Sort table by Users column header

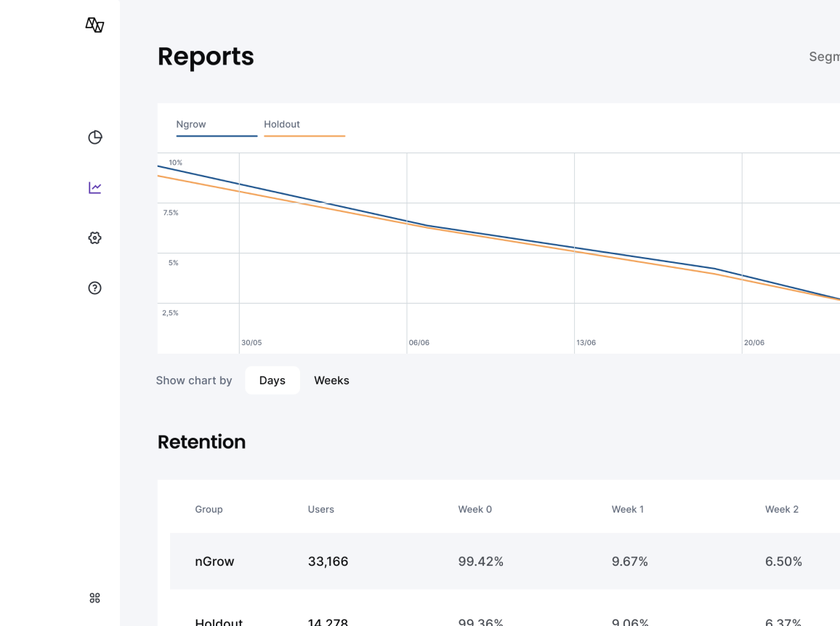click(x=320, y=509)
